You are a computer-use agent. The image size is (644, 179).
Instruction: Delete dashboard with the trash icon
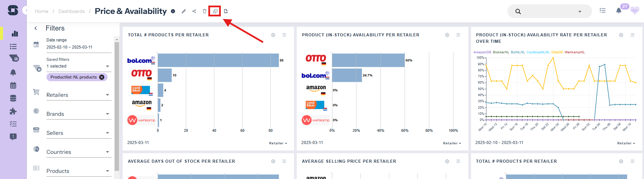pos(204,11)
